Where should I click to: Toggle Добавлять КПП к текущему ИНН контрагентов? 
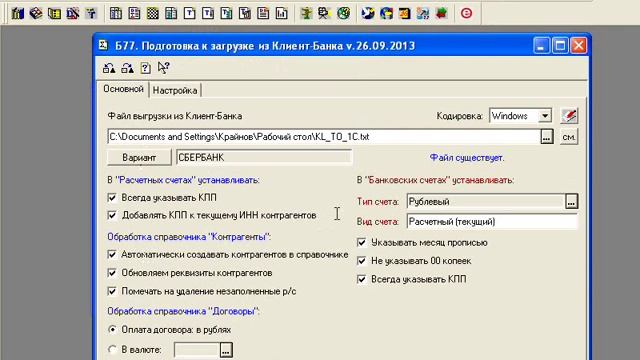tap(112, 215)
